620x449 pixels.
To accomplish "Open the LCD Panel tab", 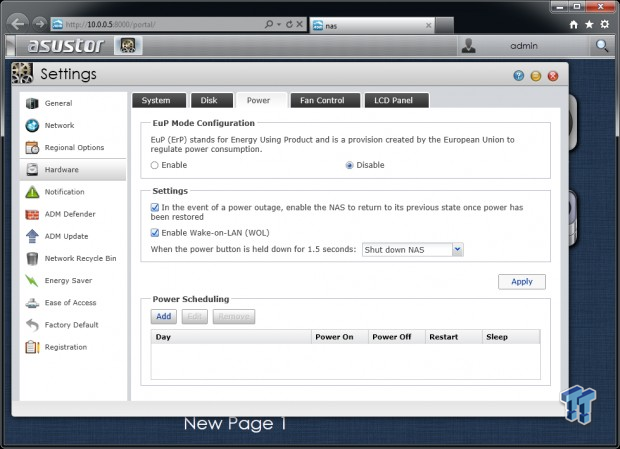I will [x=396, y=100].
